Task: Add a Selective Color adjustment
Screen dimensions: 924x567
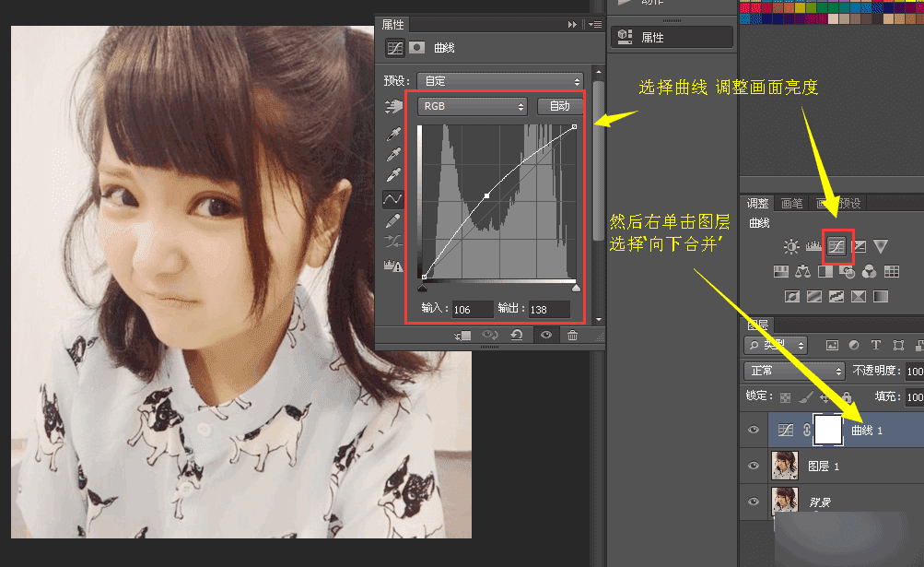Action: click(859, 296)
